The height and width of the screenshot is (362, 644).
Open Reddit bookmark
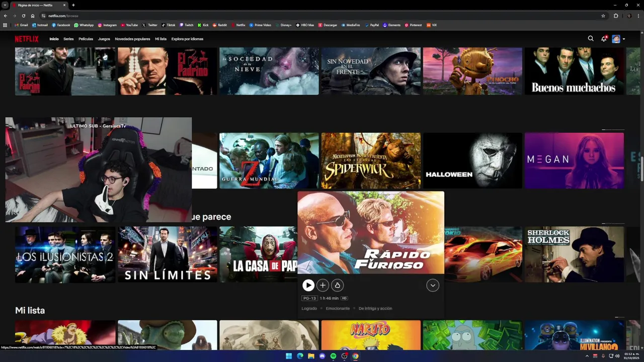[x=219, y=25]
